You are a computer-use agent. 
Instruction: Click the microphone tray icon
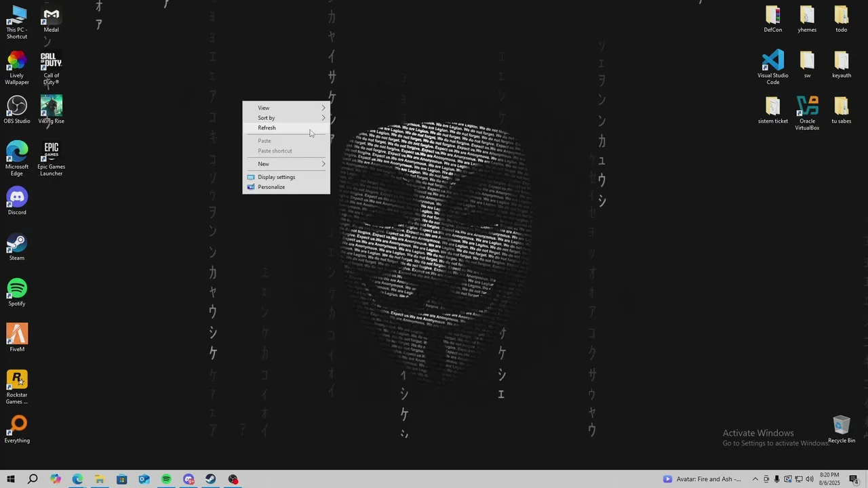tap(776, 479)
